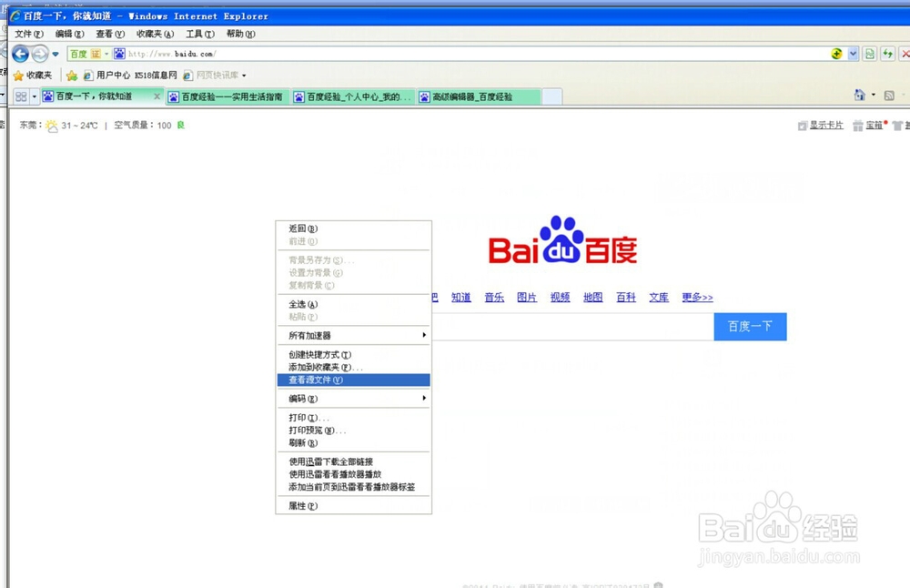Screen dimensions: 910x588
Task: Switch to the 百度一下，你就知道 tab
Action: click(x=95, y=96)
